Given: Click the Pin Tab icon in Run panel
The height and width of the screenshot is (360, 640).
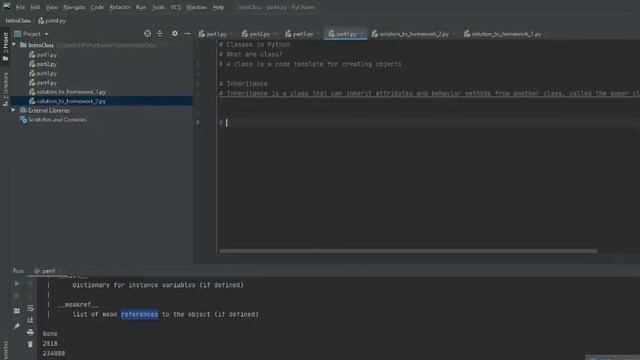Looking at the screenshot, I should (17, 326).
